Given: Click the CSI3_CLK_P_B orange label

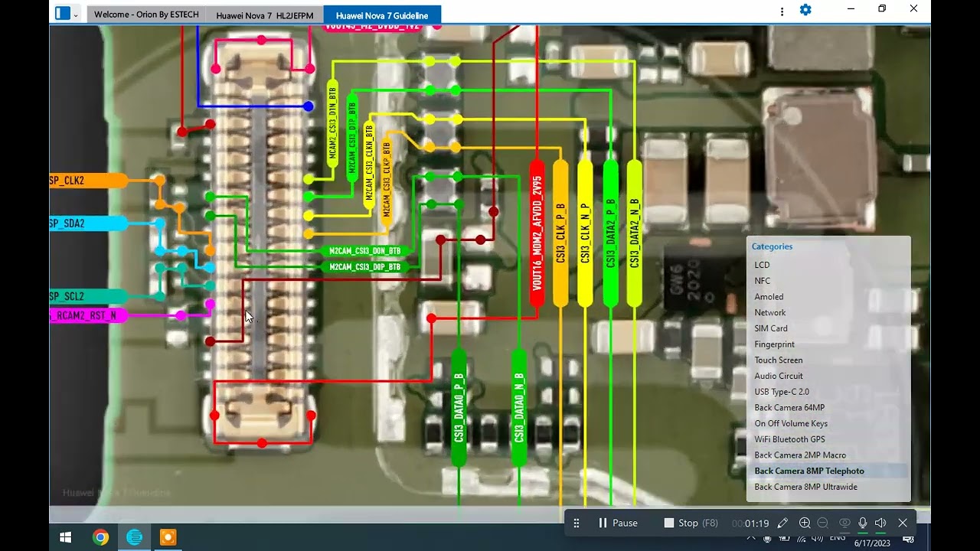Looking at the screenshot, I should click(x=560, y=234).
